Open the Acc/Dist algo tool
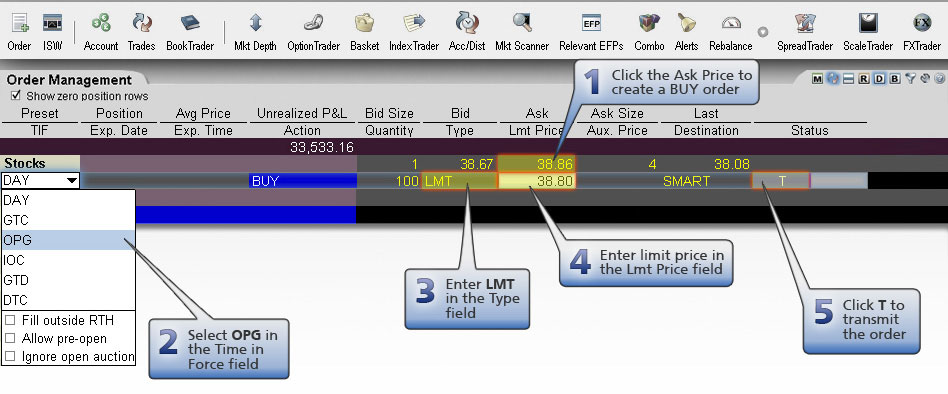This screenshot has width=948, height=394. click(x=467, y=31)
